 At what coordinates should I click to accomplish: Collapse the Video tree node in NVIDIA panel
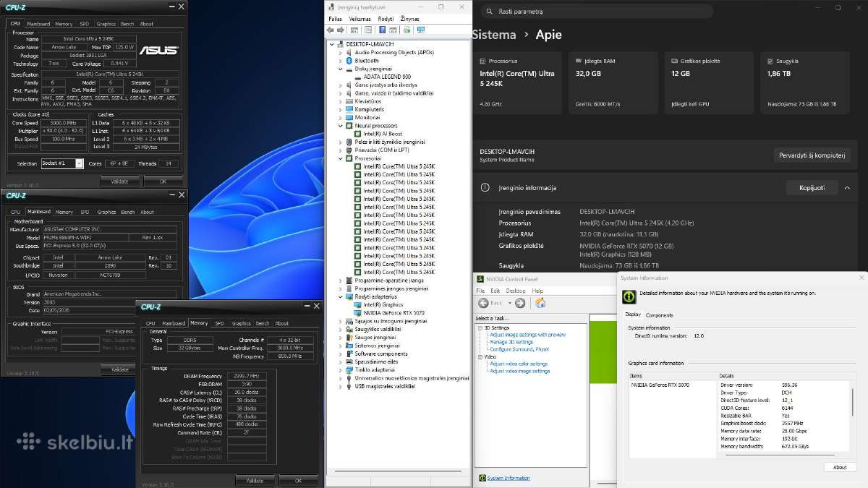[x=479, y=357]
